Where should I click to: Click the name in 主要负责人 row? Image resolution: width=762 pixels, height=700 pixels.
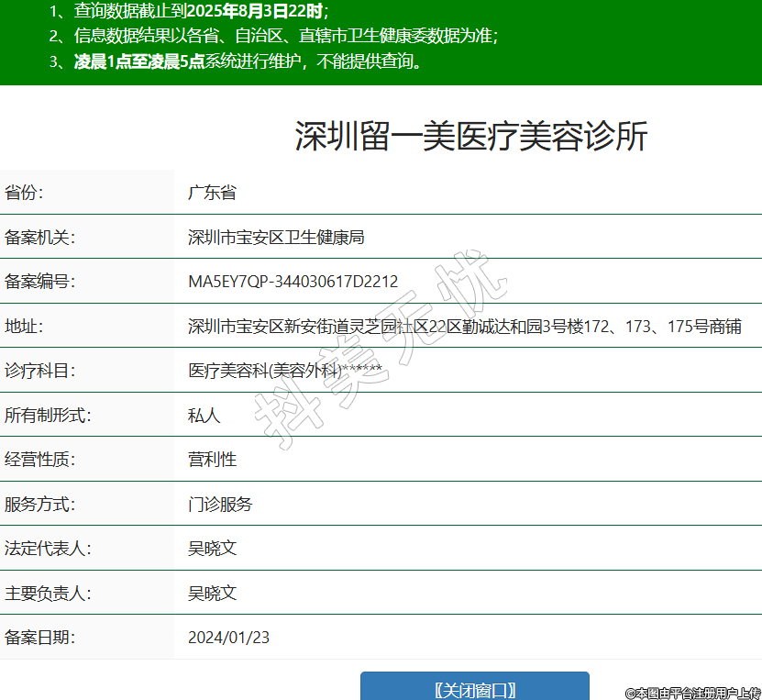click(x=212, y=593)
